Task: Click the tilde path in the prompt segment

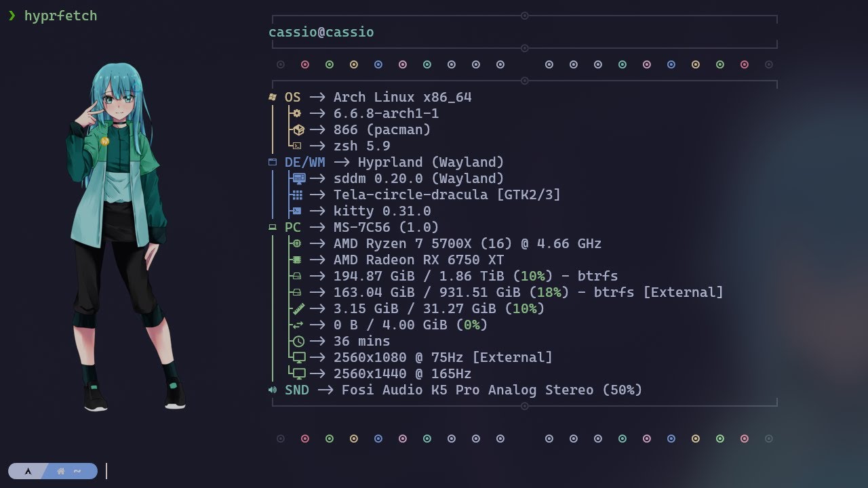Action: click(77, 471)
